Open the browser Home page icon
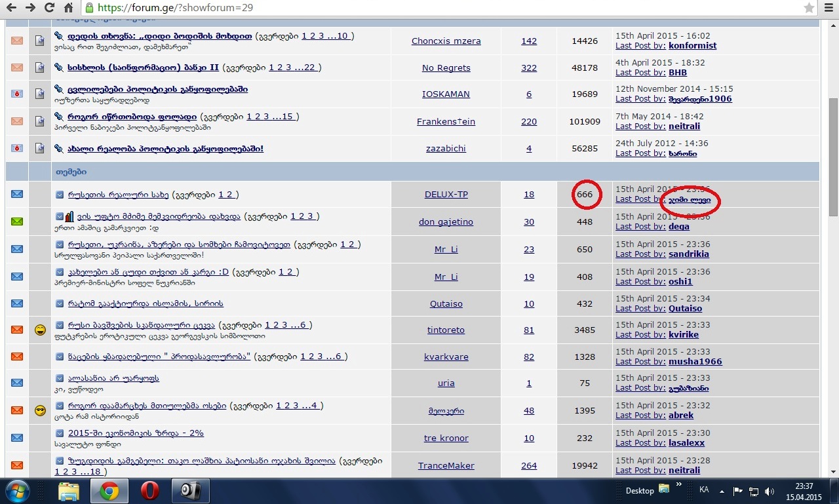839x504 pixels. click(x=68, y=9)
